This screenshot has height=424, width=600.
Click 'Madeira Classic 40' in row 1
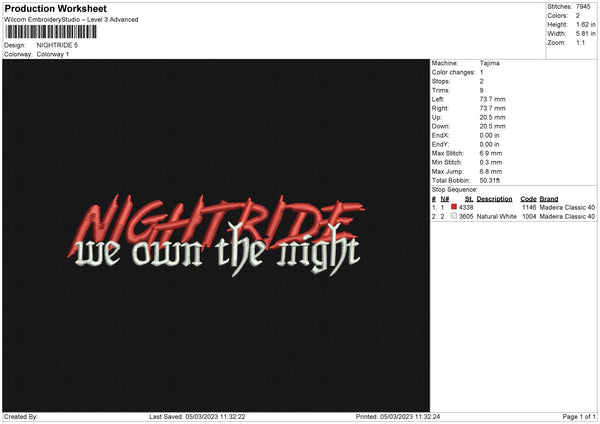(x=567, y=207)
